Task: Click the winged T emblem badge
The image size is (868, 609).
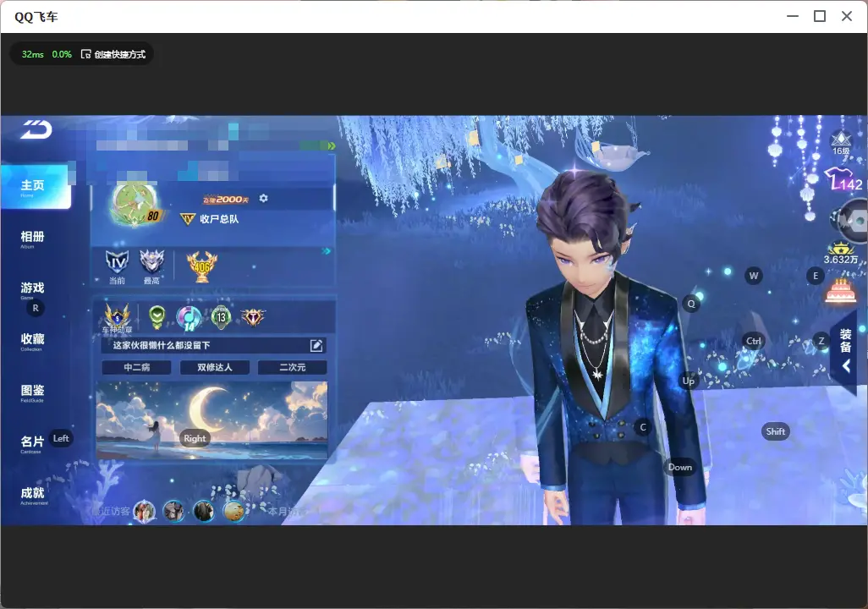Action: point(253,316)
